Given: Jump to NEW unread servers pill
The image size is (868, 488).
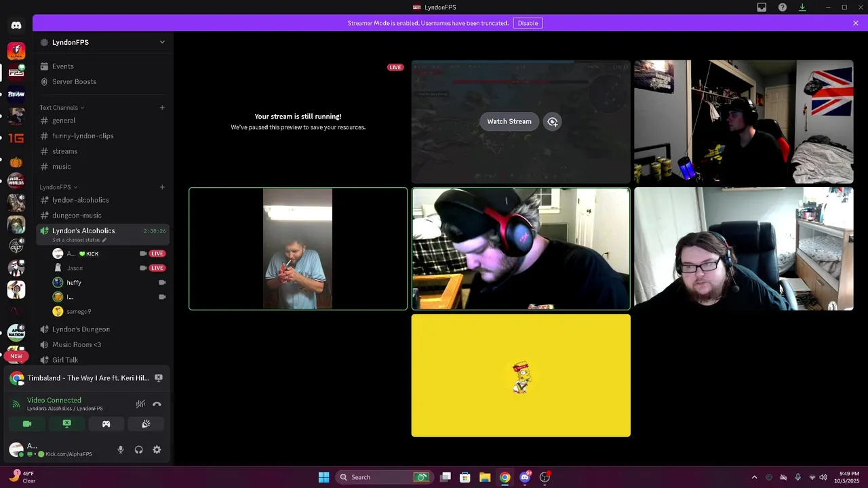Looking at the screenshot, I should pos(16,356).
